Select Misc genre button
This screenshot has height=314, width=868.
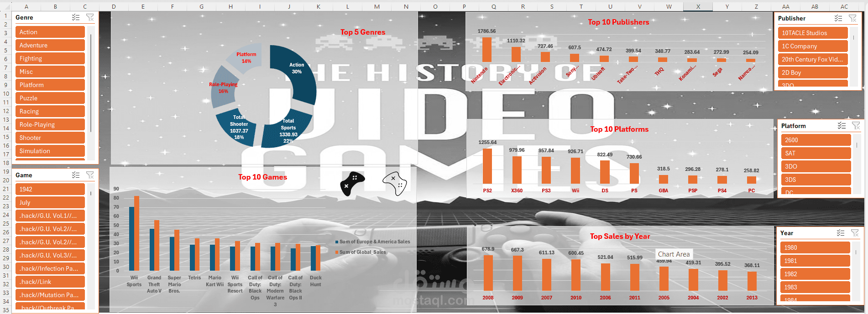(50, 72)
